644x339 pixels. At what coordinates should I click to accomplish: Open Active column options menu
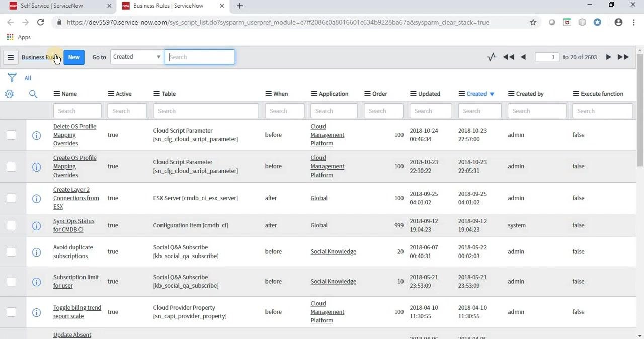coord(111,94)
